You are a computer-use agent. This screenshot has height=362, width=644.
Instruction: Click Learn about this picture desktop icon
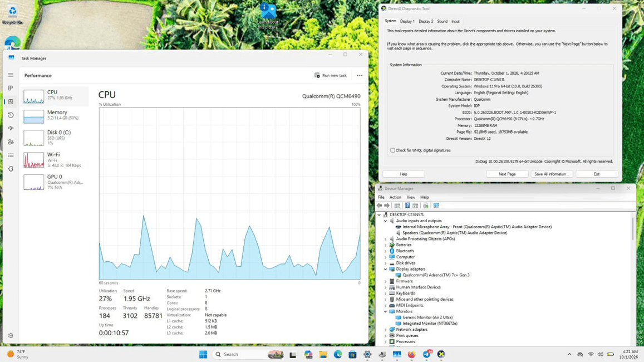[x=268, y=17]
